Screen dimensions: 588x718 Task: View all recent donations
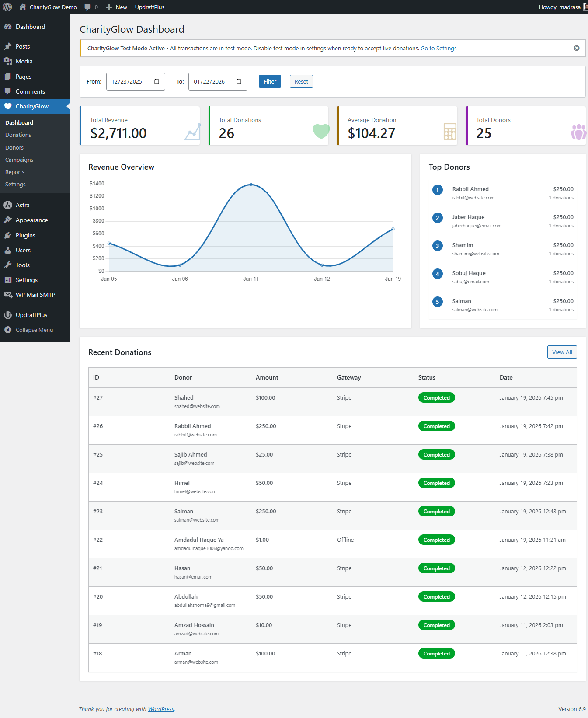[x=561, y=352]
